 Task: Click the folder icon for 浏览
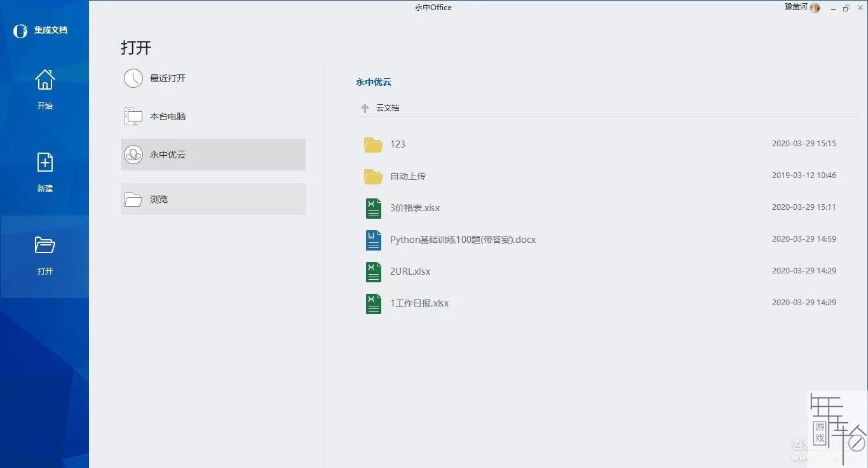(133, 199)
